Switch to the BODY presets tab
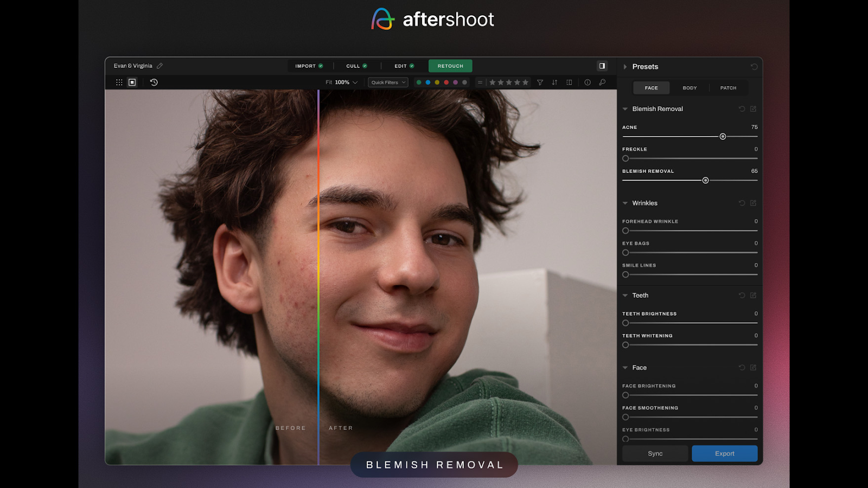Image resolution: width=868 pixels, height=488 pixels. (x=689, y=87)
